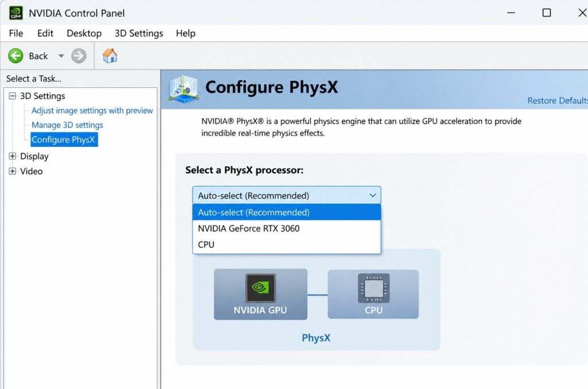This screenshot has width=588, height=389.
Task: Open the File menu
Action: [x=16, y=33]
